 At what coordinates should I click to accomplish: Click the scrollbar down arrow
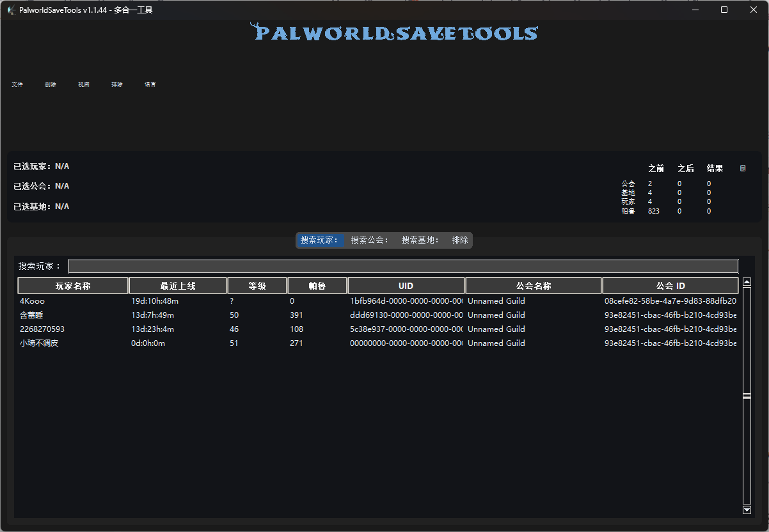pos(747,510)
